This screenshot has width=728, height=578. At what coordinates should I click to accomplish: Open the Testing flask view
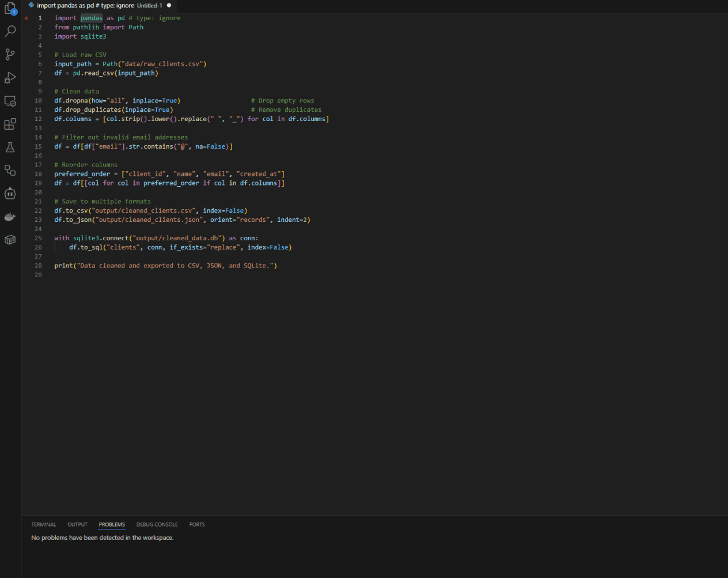(10, 147)
